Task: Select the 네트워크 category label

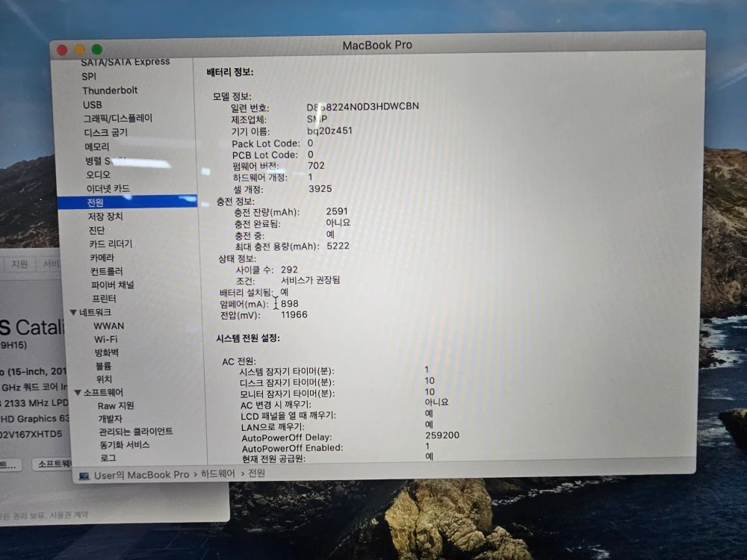Action: click(95, 312)
